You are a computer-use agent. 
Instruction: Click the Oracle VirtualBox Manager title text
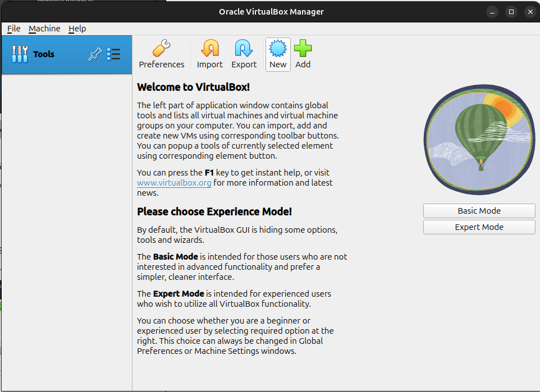tap(271, 12)
